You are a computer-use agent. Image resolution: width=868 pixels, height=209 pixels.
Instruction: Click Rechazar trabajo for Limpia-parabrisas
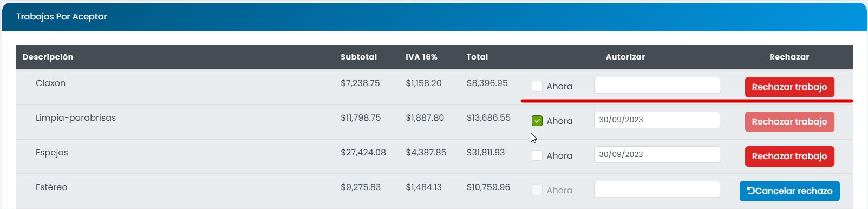(x=789, y=122)
